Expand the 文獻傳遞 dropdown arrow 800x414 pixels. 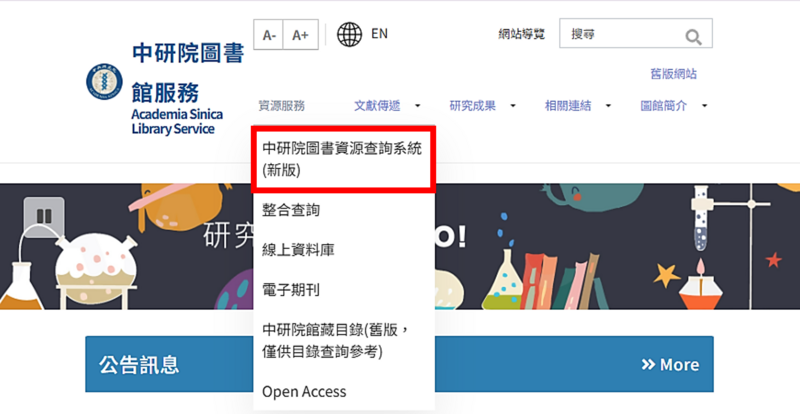tap(418, 106)
